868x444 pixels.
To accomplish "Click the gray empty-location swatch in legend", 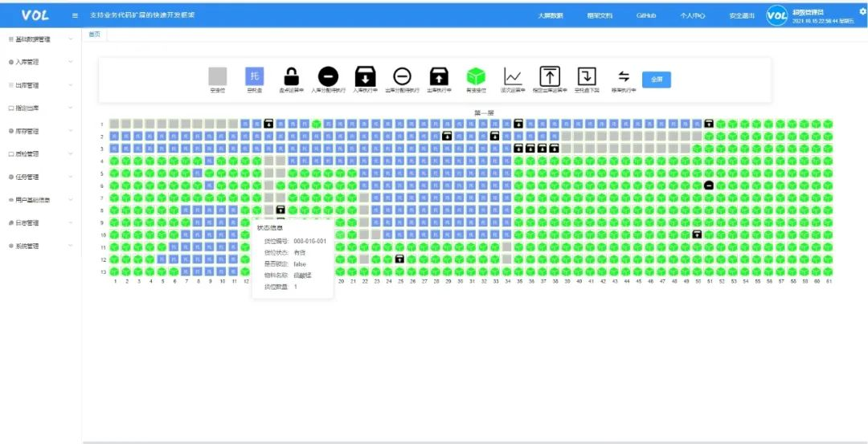I will [x=218, y=76].
